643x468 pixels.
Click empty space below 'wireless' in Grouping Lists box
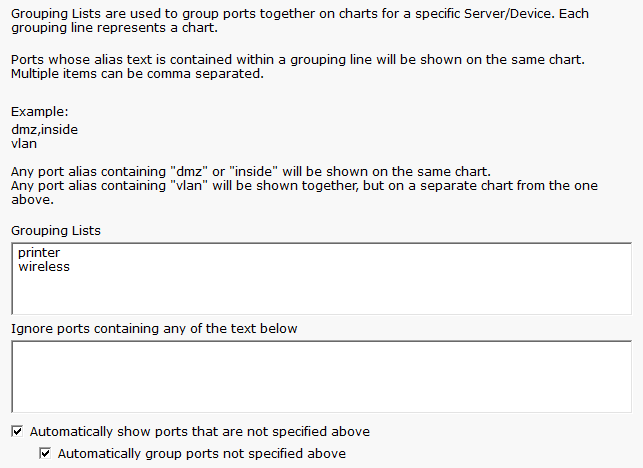point(320,295)
